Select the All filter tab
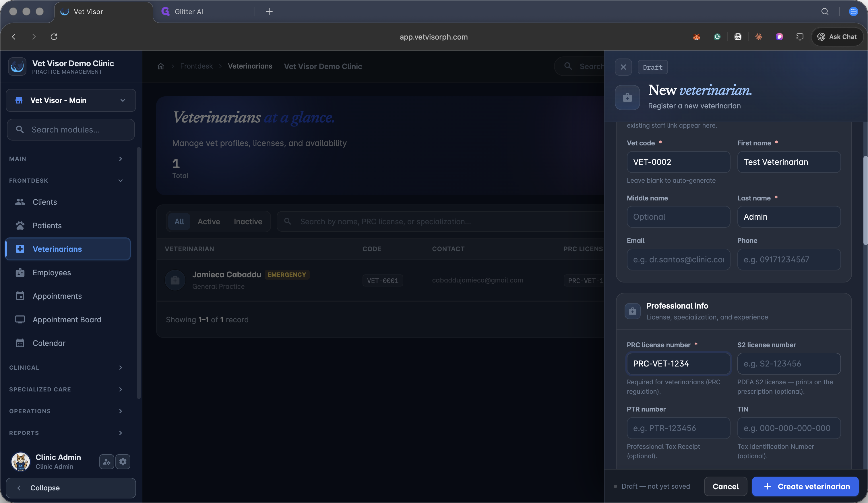This screenshot has width=868, height=503. point(179,221)
